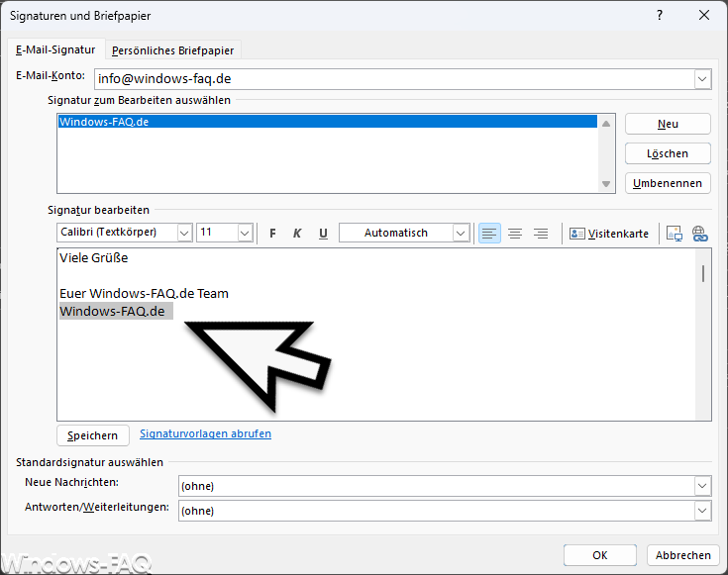The width and height of the screenshot is (728, 575).
Task: Click the signature list scroll up arrow
Action: [606, 124]
